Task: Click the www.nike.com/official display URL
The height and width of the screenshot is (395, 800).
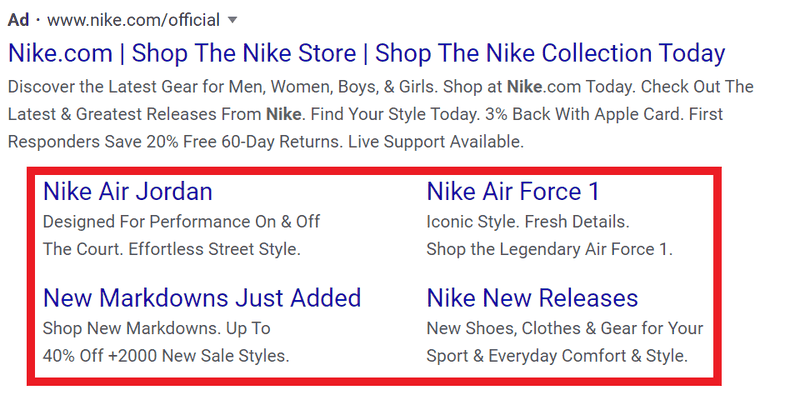Action: (x=133, y=20)
